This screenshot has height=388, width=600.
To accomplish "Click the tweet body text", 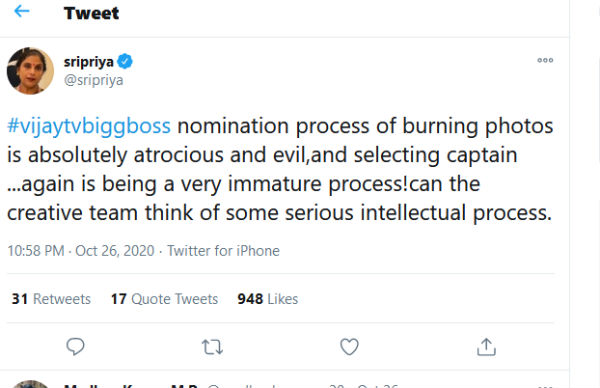I will point(280,170).
